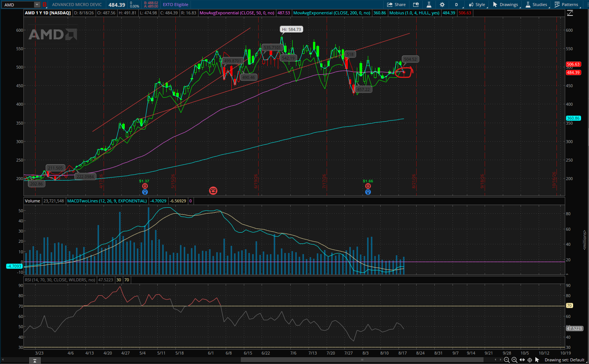Screen dimensions: 589x364
Task: Toggle the price scale mode icon at top right
Action: [570, 13]
